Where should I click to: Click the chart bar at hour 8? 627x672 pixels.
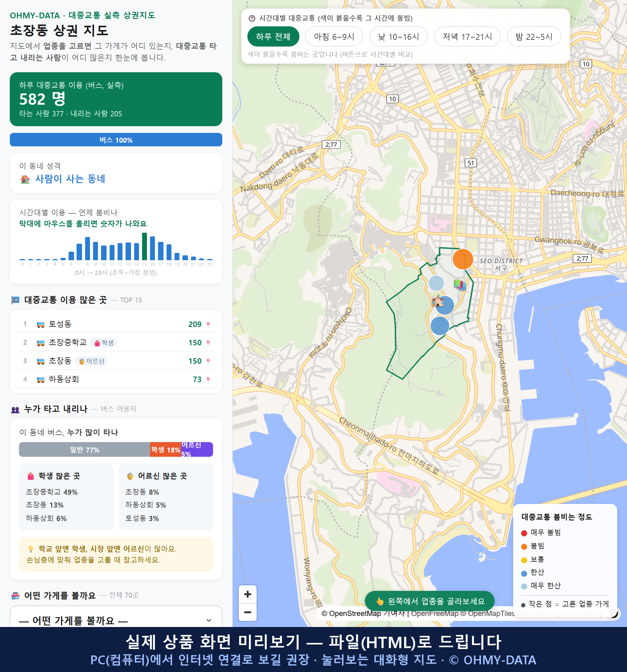88,248
